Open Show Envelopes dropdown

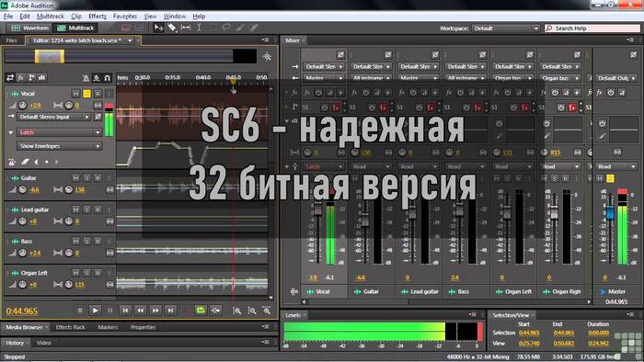tap(59, 146)
